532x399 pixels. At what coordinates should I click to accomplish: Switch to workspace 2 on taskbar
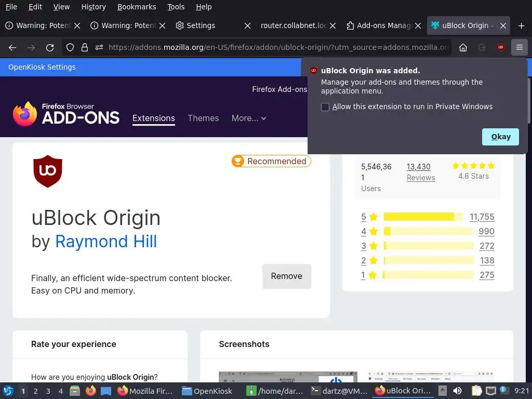tap(35, 391)
